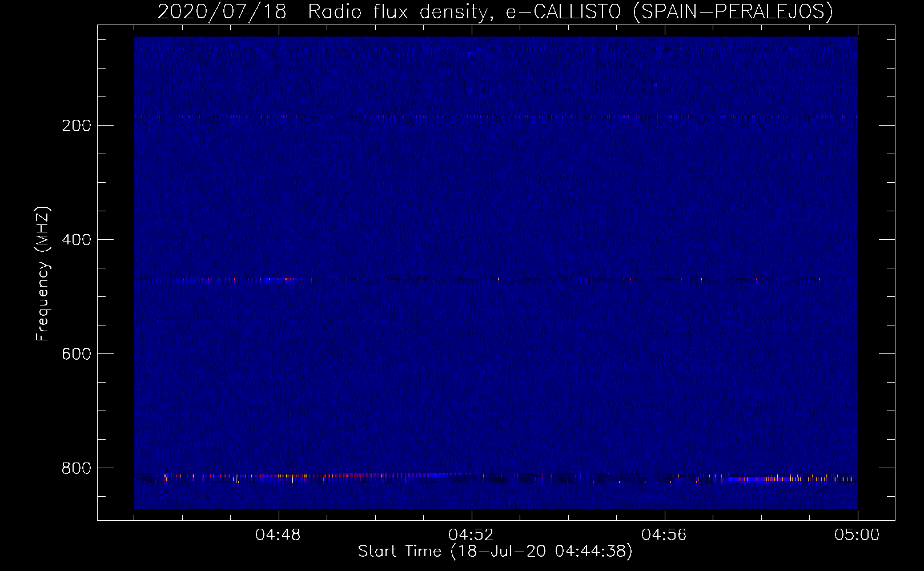Click the faint signal line near 185 MHz
Screen dimensions: 924x571
[496, 117]
